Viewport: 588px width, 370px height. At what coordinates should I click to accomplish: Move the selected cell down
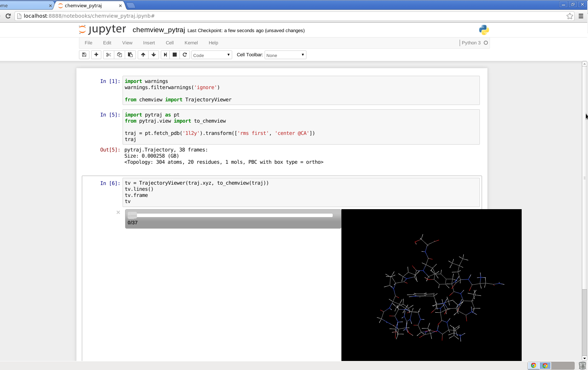click(154, 54)
